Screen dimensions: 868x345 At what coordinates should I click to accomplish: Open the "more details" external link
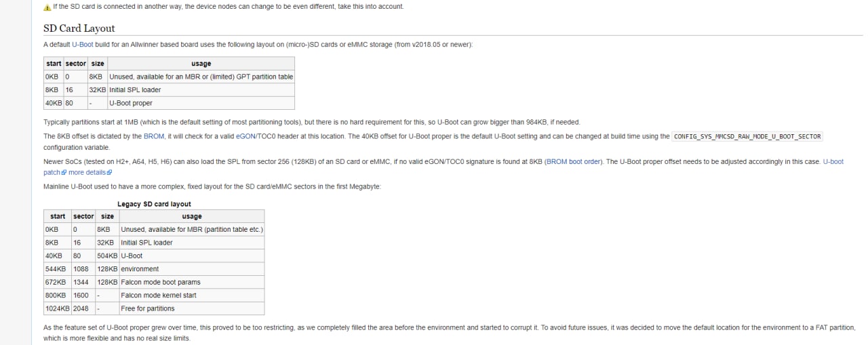[x=87, y=173]
